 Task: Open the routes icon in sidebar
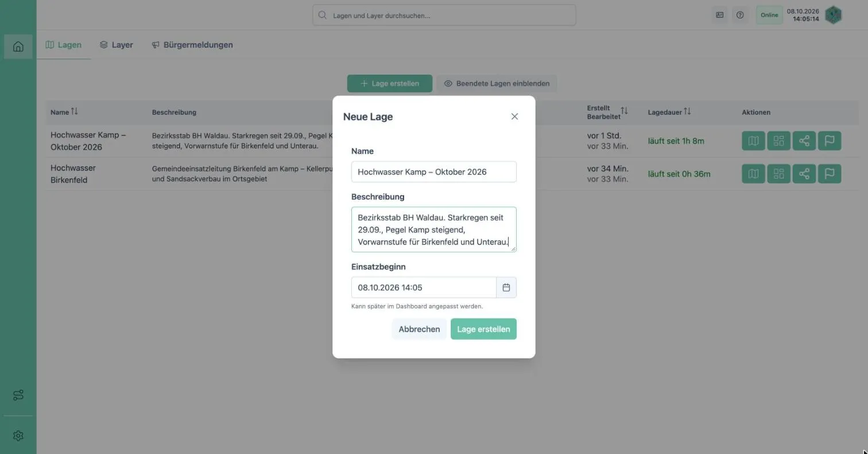[18, 395]
